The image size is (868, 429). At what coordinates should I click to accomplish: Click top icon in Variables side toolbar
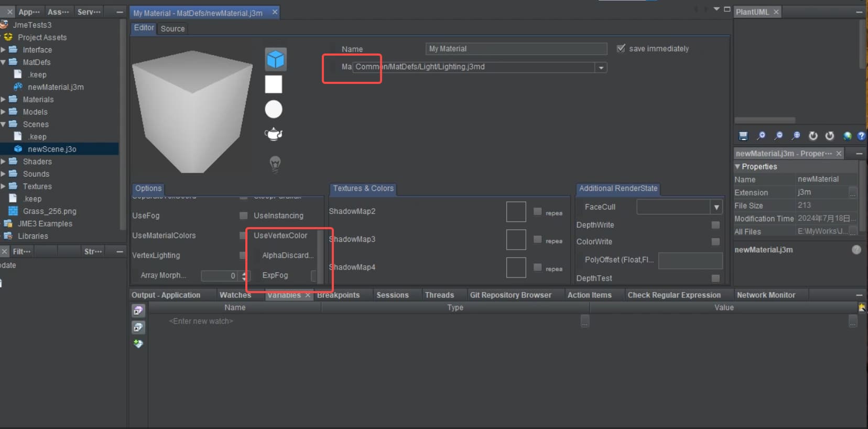click(138, 310)
